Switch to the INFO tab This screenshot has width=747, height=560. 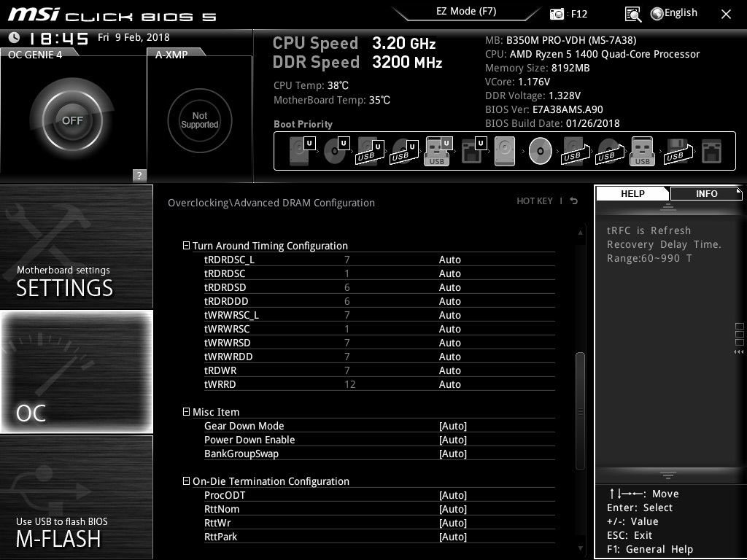pyautogui.click(x=706, y=193)
